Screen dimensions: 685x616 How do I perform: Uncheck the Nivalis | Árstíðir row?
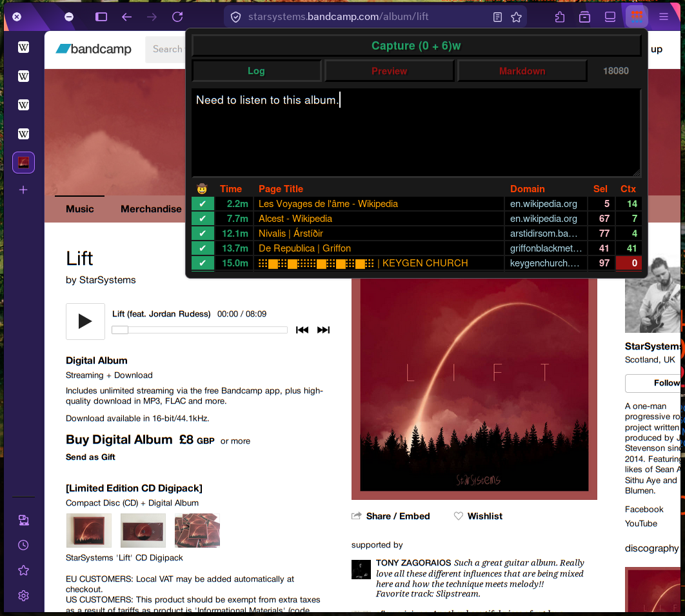[x=203, y=233]
